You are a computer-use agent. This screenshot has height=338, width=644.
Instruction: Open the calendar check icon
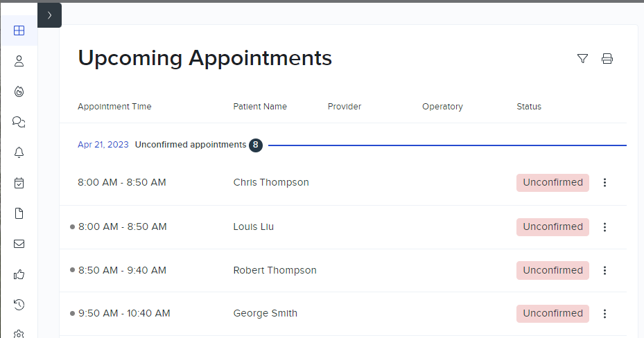point(19,183)
